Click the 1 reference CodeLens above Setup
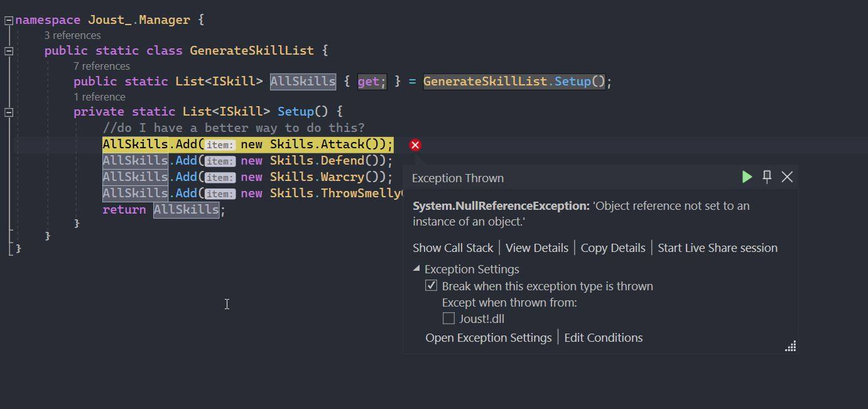Screen dimensions: 868x409 coord(99,97)
